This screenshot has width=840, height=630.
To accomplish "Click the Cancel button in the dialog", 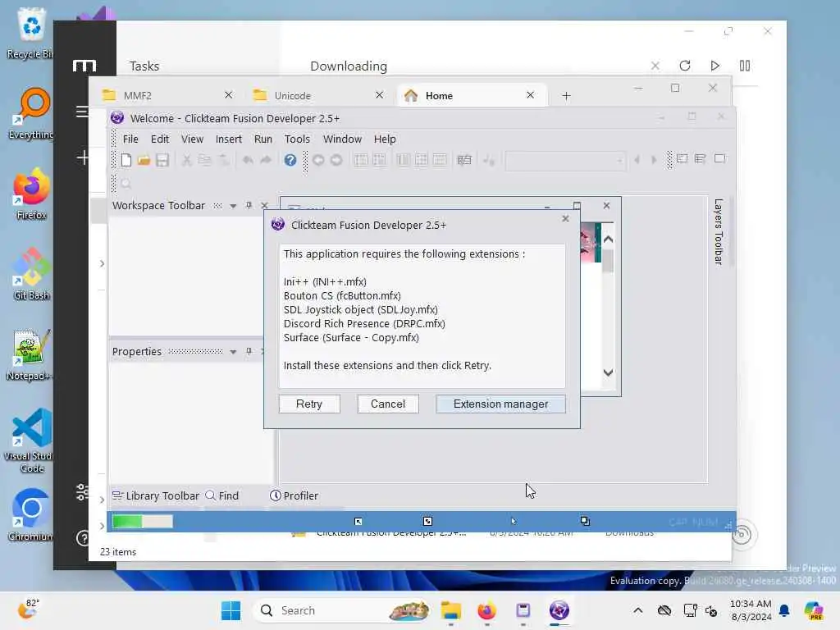I will (x=388, y=404).
